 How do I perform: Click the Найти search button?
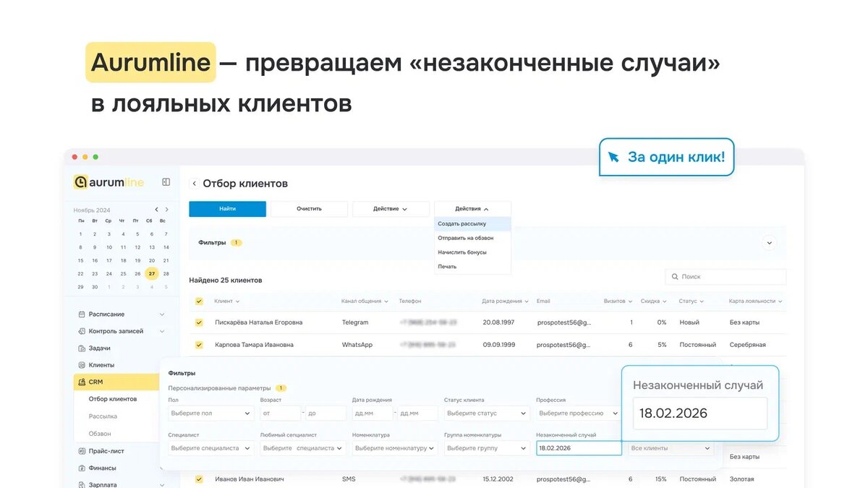(227, 207)
